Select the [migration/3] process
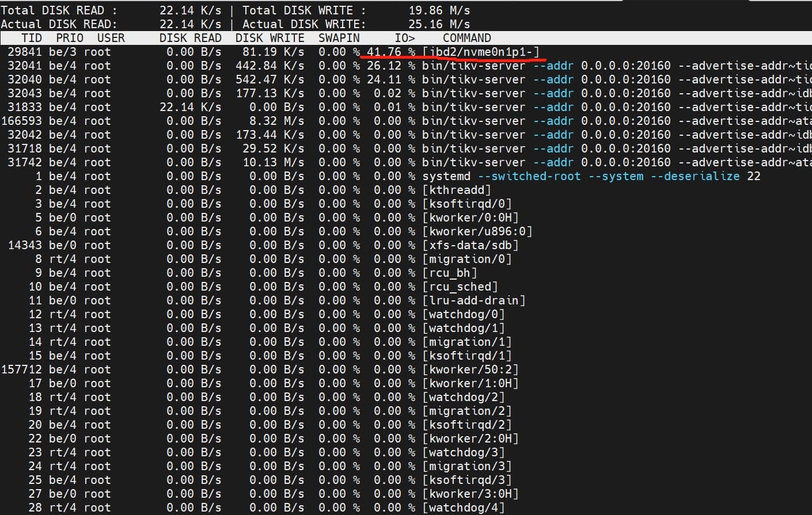Screen dimensions: 812x515 [x=467, y=466]
